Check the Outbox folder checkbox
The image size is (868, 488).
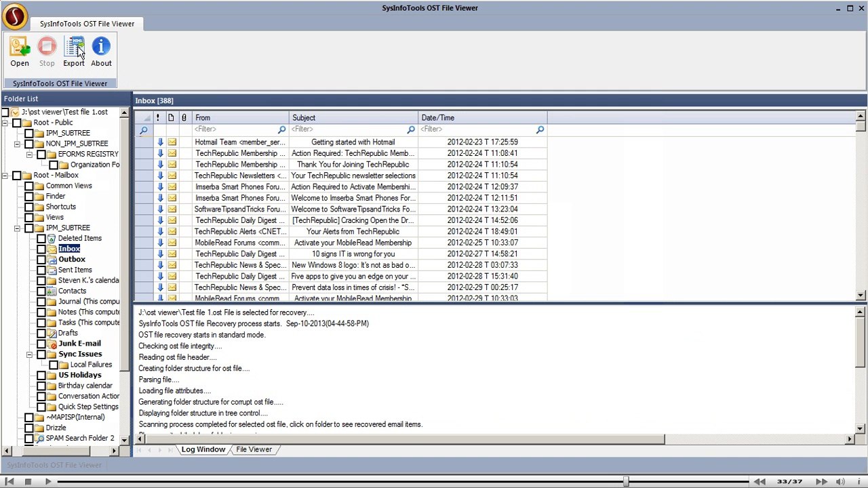(41, 260)
